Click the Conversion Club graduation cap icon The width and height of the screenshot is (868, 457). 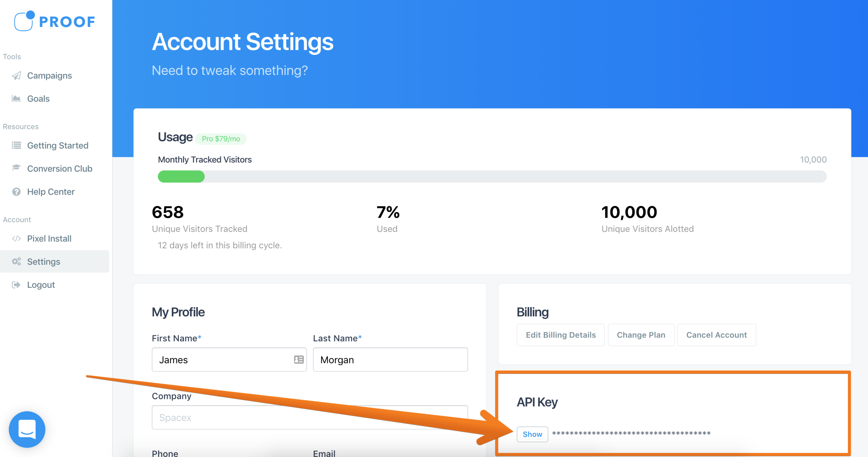(16, 168)
